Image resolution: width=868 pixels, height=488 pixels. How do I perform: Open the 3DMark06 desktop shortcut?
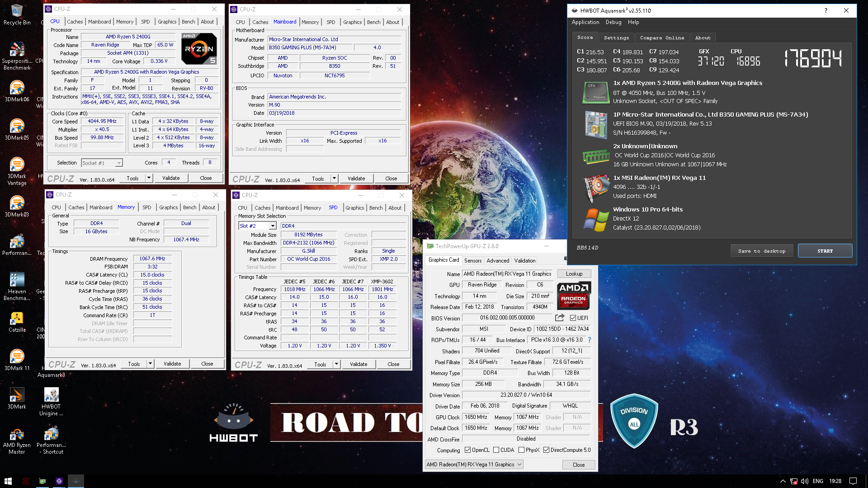[x=17, y=91]
